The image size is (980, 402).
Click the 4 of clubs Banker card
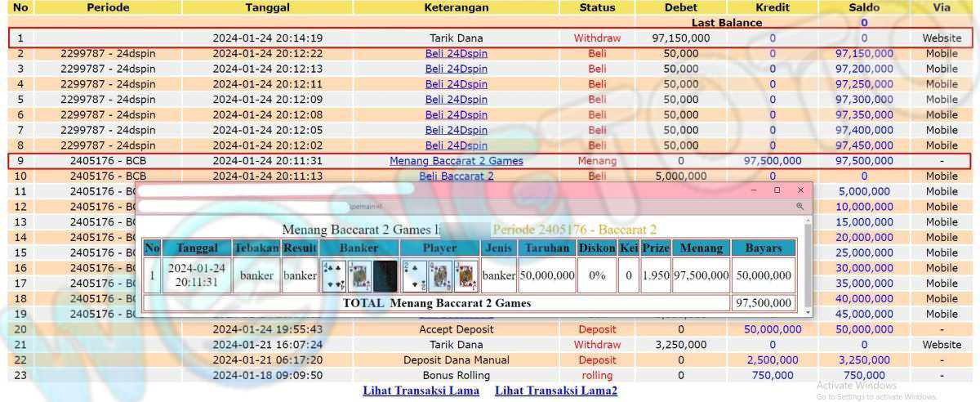pos(333,275)
